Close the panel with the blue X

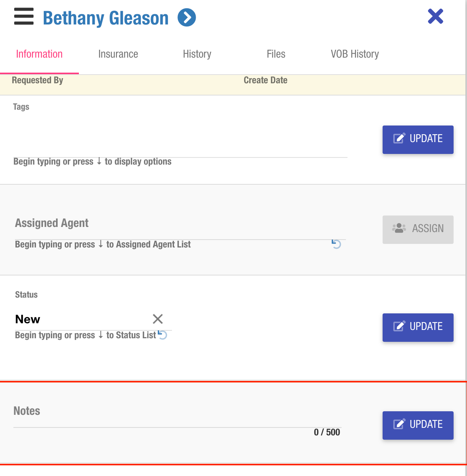[435, 17]
